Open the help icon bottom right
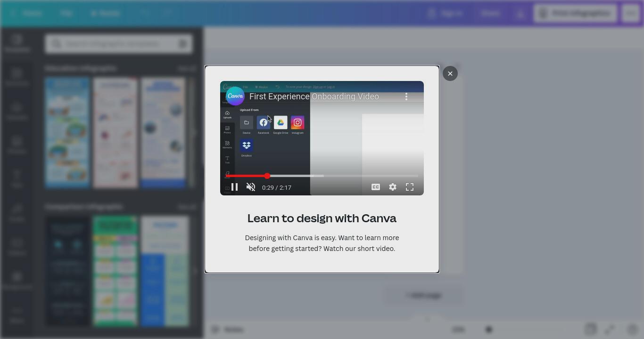 [632, 329]
